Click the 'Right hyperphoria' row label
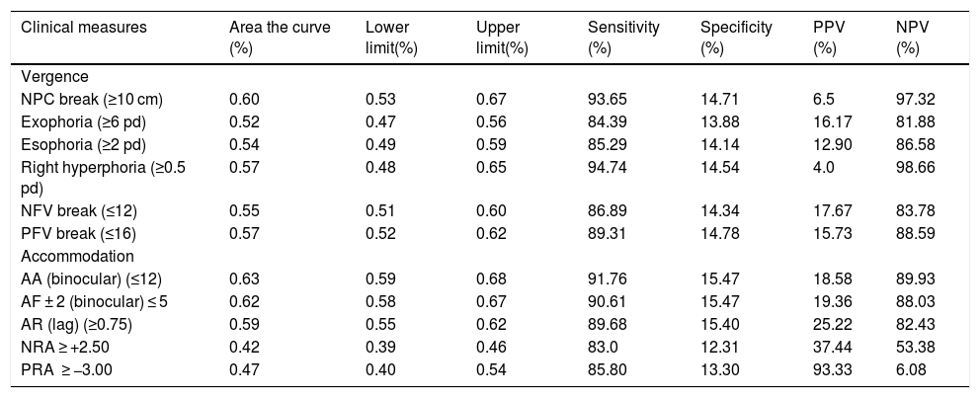 [x=103, y=170]
